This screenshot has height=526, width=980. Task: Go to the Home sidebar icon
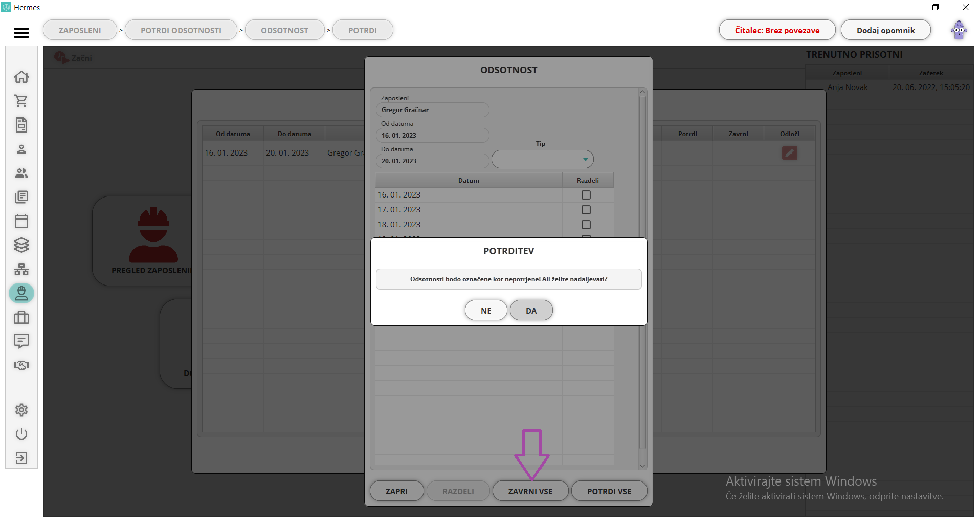coord(21,77)
